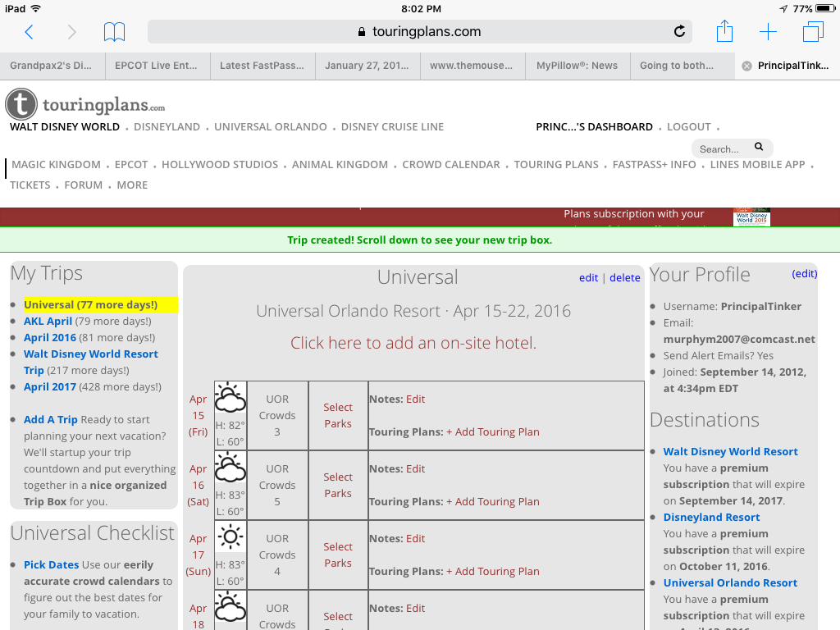Switch to January 27, 201... tab
Viewport: 840px width, 630px height.
pos(367,66)
